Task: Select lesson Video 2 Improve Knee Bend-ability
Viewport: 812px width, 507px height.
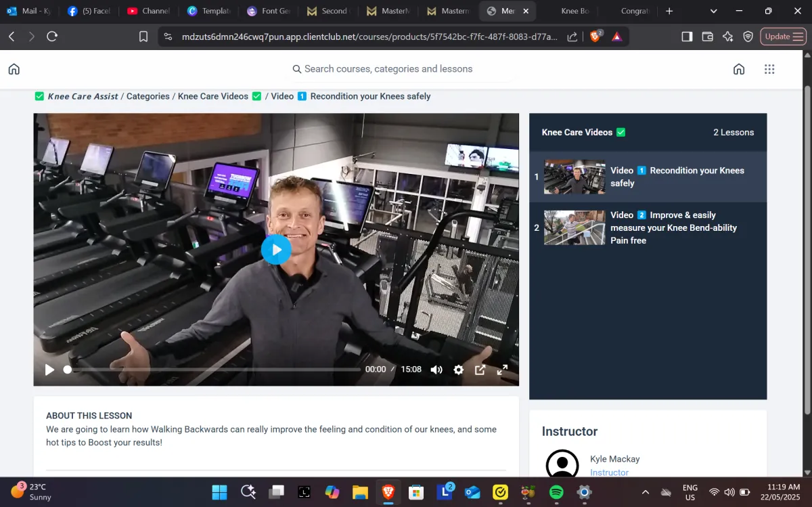Action: pos(648,227)
